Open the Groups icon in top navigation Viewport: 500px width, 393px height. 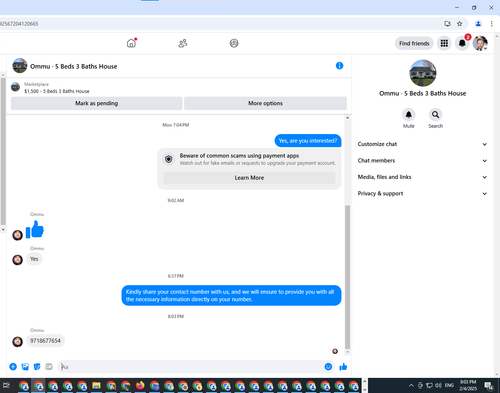coord(234,43)
